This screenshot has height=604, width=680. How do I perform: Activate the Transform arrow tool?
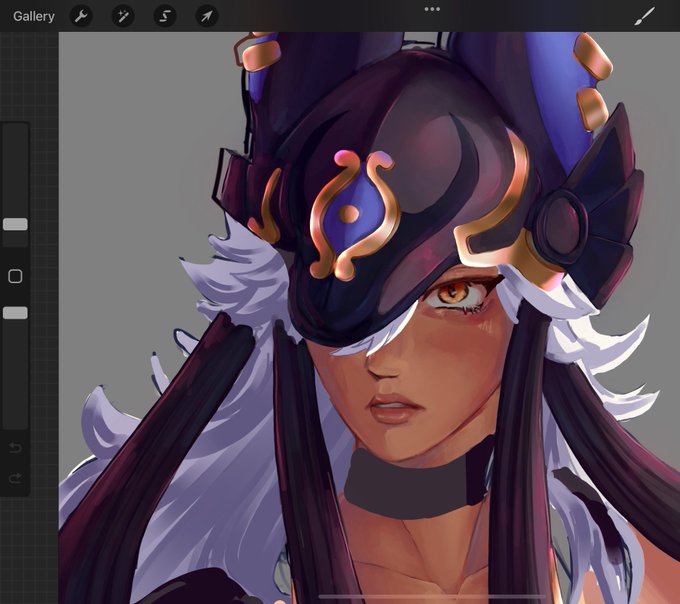click(x=206, y=16)
